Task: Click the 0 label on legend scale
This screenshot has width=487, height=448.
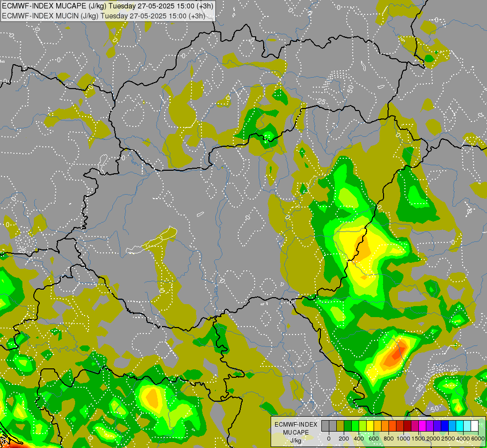Action: [329, 439]
